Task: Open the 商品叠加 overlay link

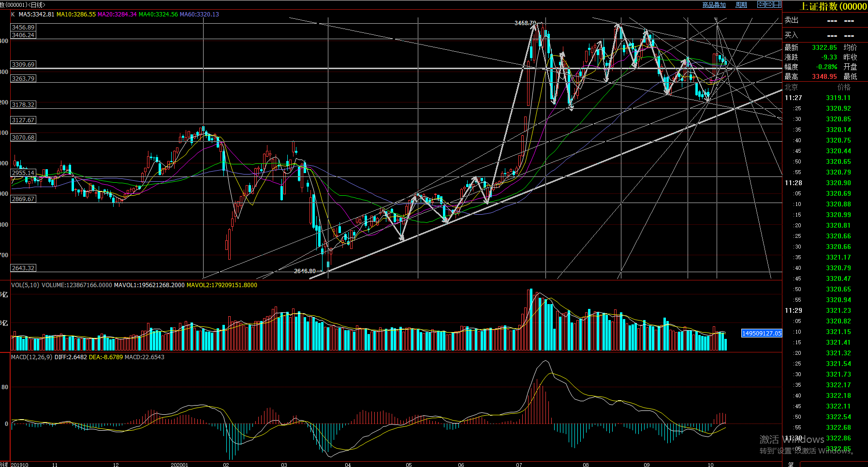Action: tap(714, 5)
